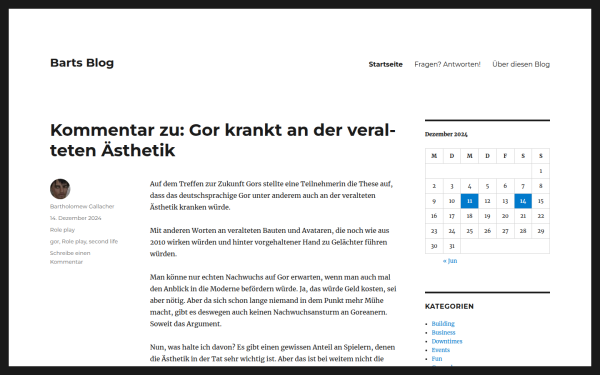The image size is (600, 375).
Task: Open the Building category
Action: [443, 324]
